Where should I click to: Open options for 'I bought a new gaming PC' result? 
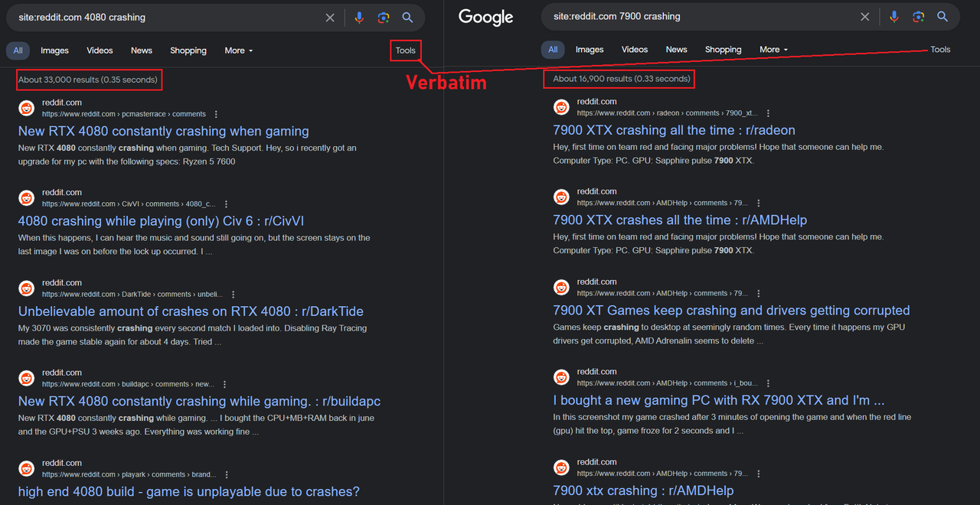coord(768,383)
